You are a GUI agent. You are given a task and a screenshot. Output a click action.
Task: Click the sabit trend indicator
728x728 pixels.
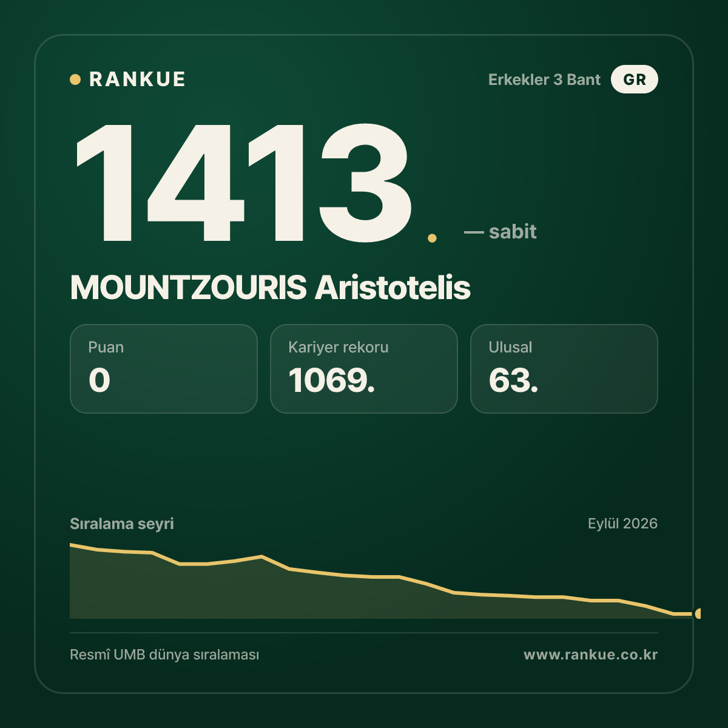click(x=500, y=232)
